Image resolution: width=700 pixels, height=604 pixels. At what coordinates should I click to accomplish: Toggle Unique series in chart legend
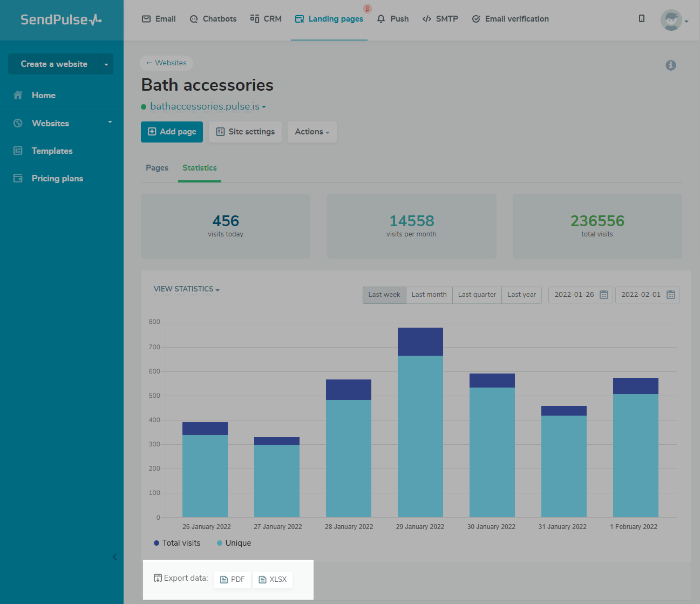[x=234, y=543]
